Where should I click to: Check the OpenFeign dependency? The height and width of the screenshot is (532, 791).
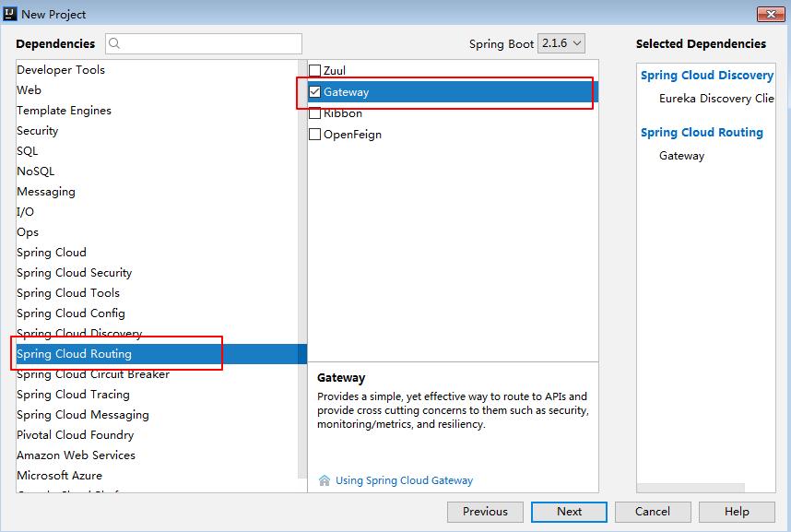tap(314, 135)
